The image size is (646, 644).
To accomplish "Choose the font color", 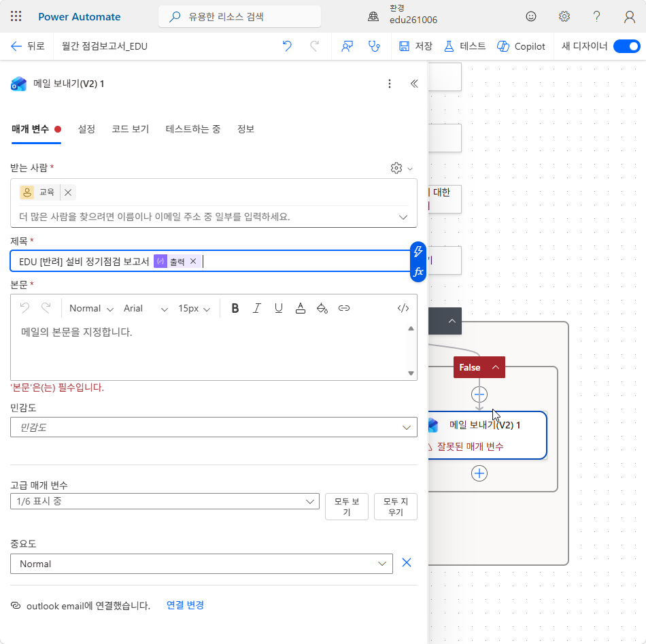I will (301, 308).
